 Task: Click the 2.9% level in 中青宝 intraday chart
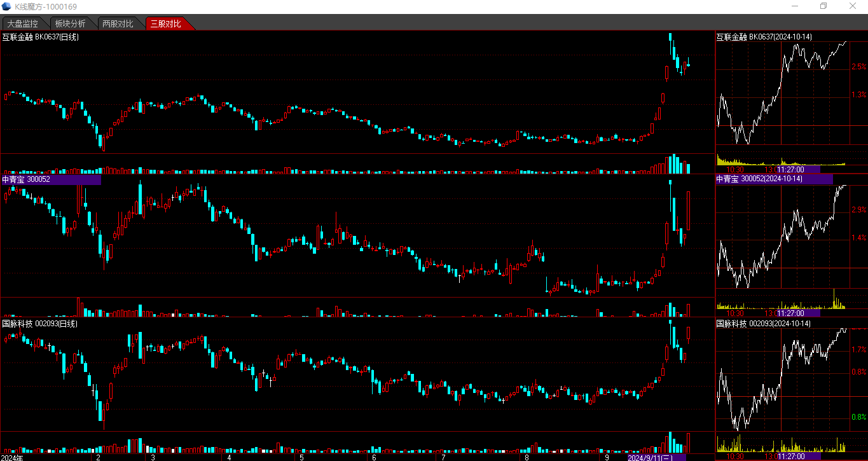tap(858, 210)
